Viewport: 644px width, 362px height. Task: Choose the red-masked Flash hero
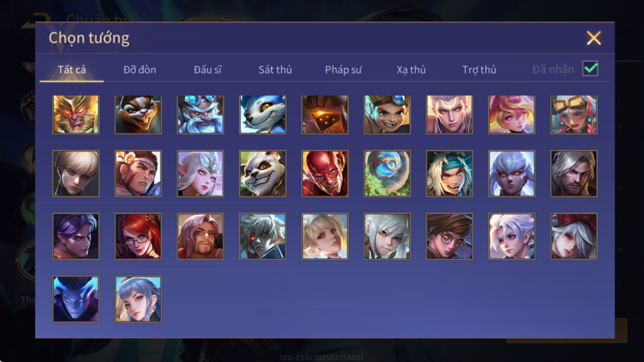(x=325, y=173)
